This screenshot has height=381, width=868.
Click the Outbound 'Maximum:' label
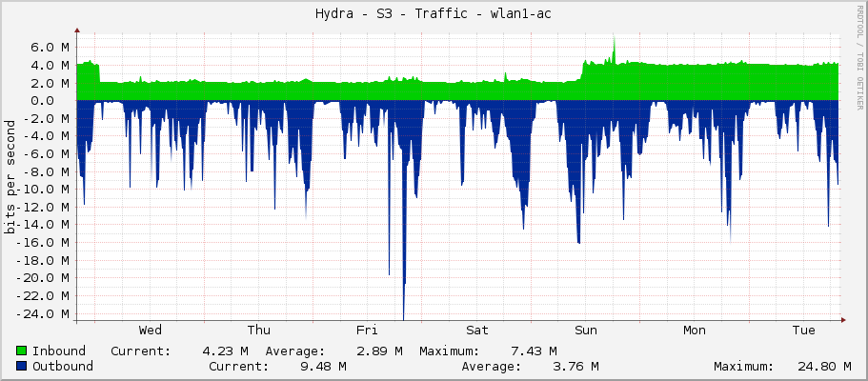pos(743,366)
